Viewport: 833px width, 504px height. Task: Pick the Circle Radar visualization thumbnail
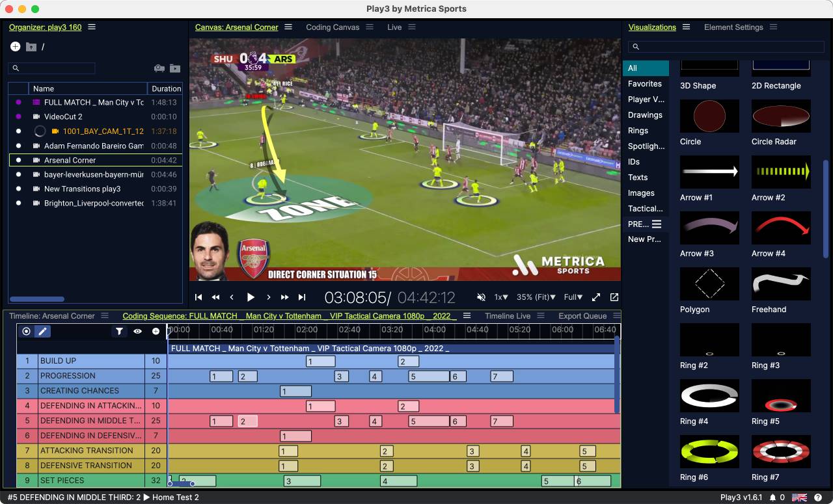click(x=781, y=116)
